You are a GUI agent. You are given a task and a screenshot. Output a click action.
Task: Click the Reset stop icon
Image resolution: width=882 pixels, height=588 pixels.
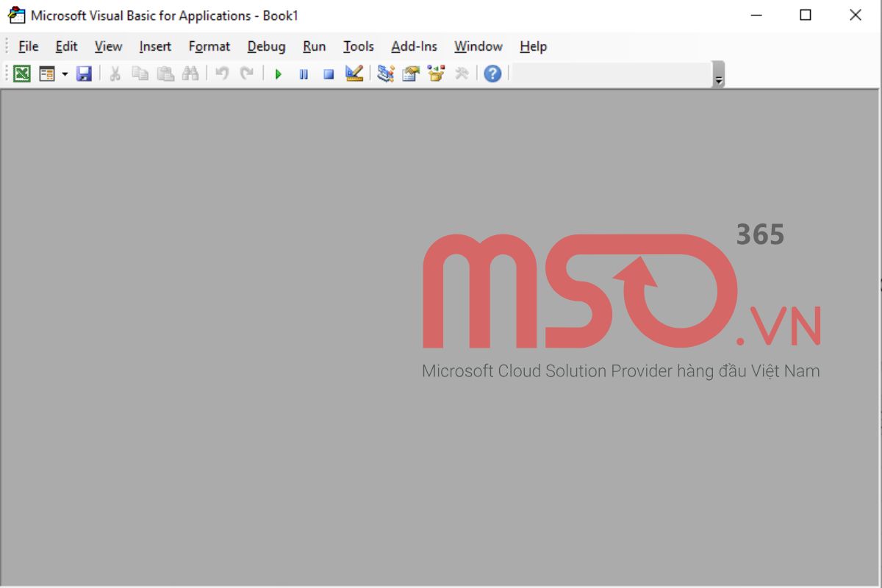[329, 73]
